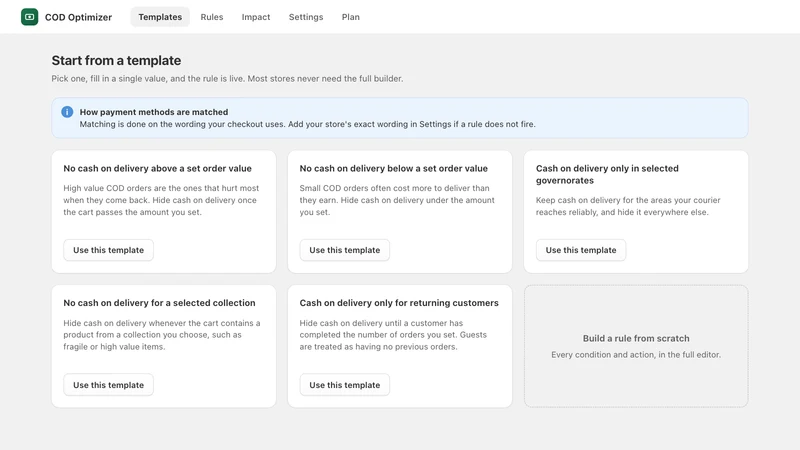Screen dimensions: 800x450
Task: Use template for no COD below order value
Action: pos(344,250)
